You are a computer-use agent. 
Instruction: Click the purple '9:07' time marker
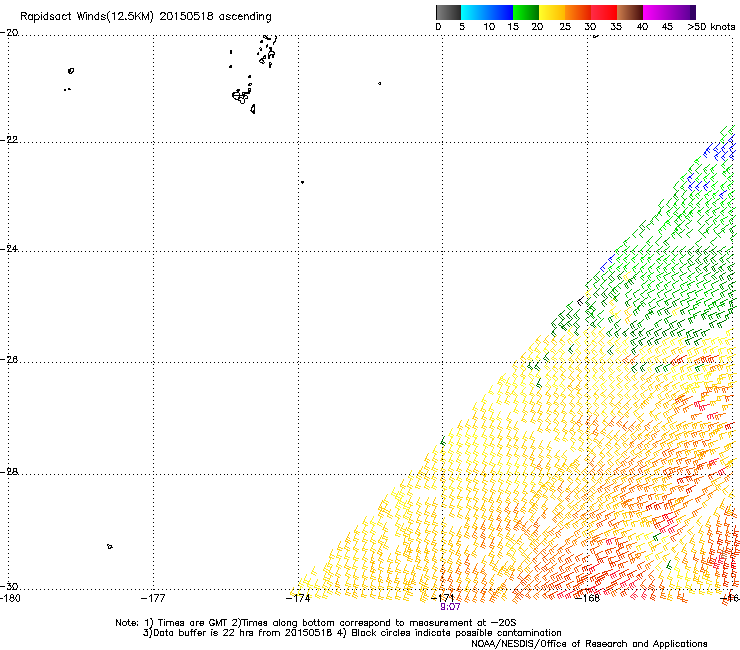[450, 607]
